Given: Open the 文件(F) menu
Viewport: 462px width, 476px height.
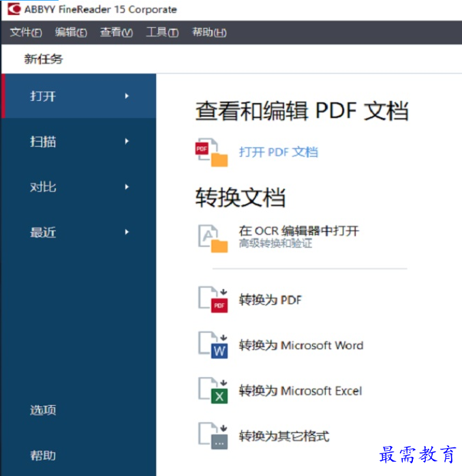Looking at the screenshot, I should (26, 33).
